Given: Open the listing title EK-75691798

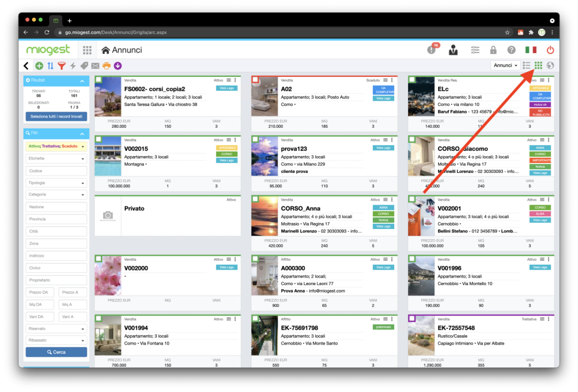Looking at the screenshot, I should [299, 328].
